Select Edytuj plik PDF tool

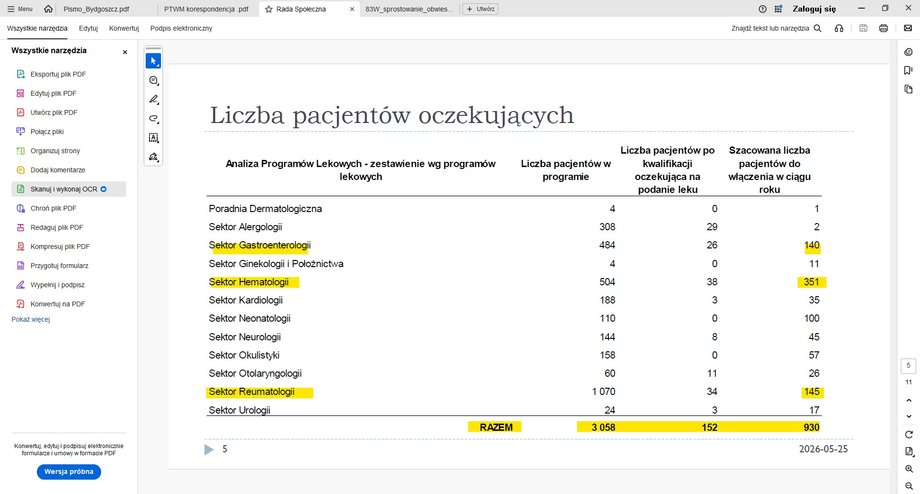[x=69, y=93]
